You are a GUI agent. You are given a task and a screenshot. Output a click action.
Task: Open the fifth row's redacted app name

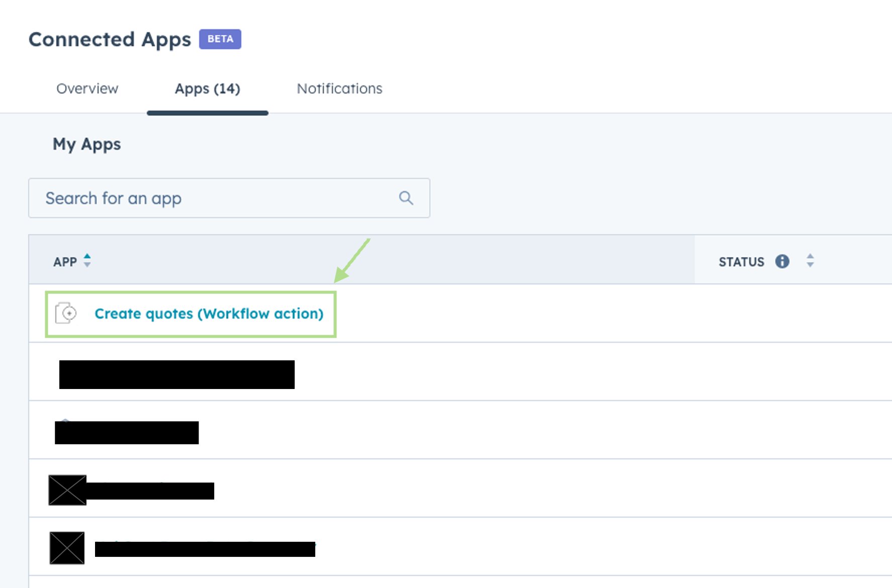pos(205,549)
